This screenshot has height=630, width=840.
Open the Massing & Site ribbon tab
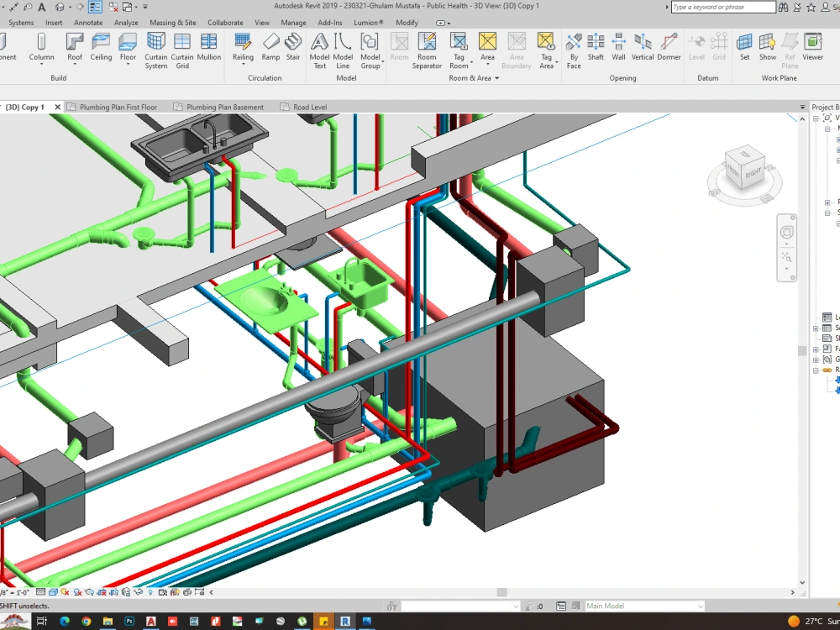[x=173, y=23]
